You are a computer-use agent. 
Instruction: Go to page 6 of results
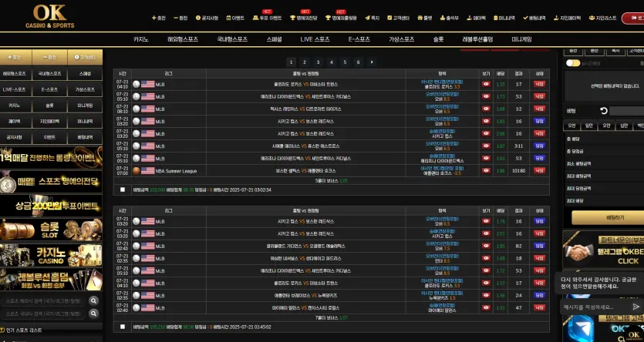(x=358, y=62)
